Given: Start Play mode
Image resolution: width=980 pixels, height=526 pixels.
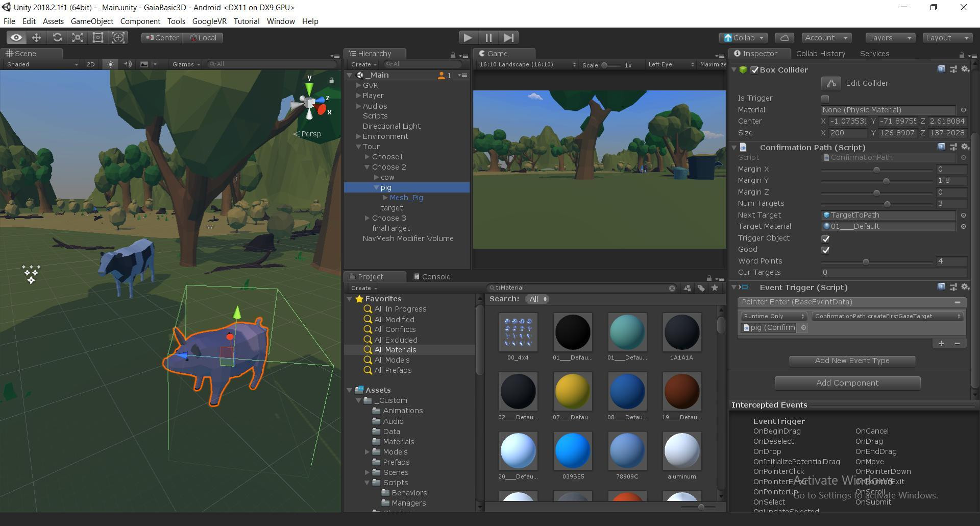Looking at the screenshot, I should coord(468,38).
